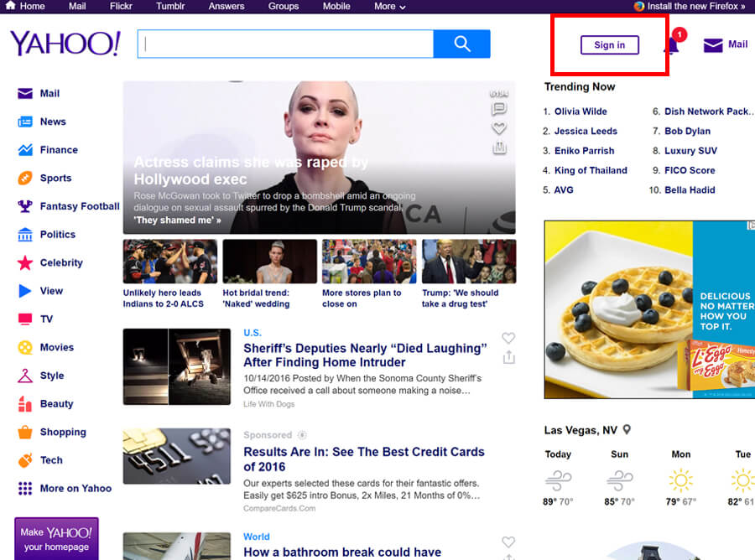
Task: Click the Tech icon in sidebar
Action: (25, 460)
